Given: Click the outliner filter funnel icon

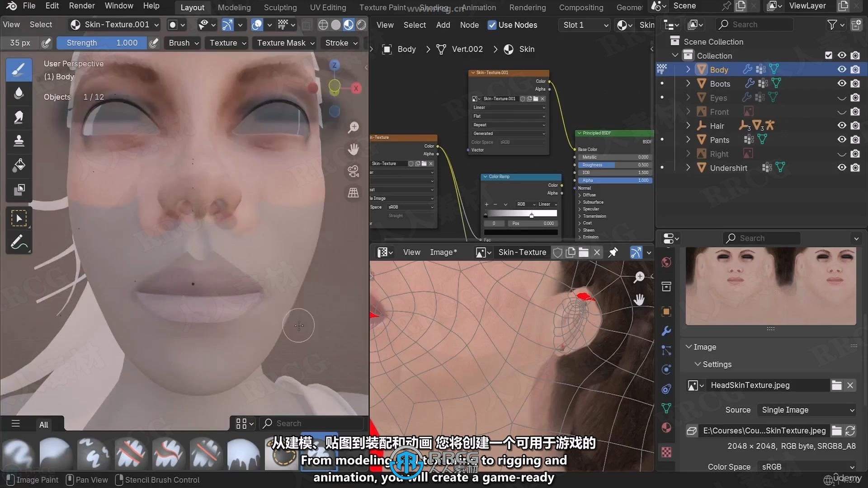Looking at the screenshot, I should [832, 25].
